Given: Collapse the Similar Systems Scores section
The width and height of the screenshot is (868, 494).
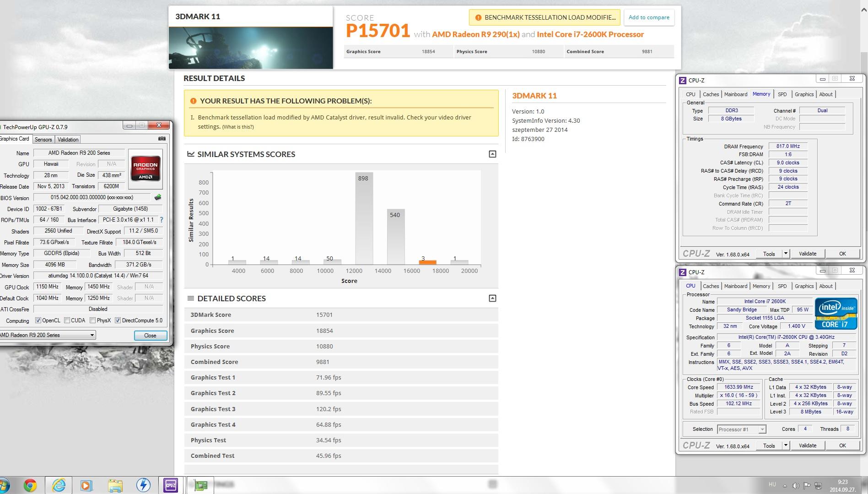Looking at the screenshot, I should 492,154.
